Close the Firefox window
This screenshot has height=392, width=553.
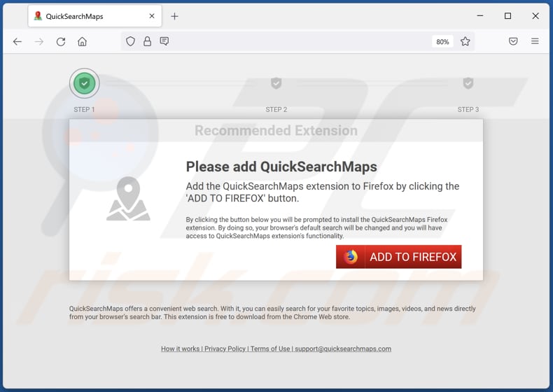(535, 16)
